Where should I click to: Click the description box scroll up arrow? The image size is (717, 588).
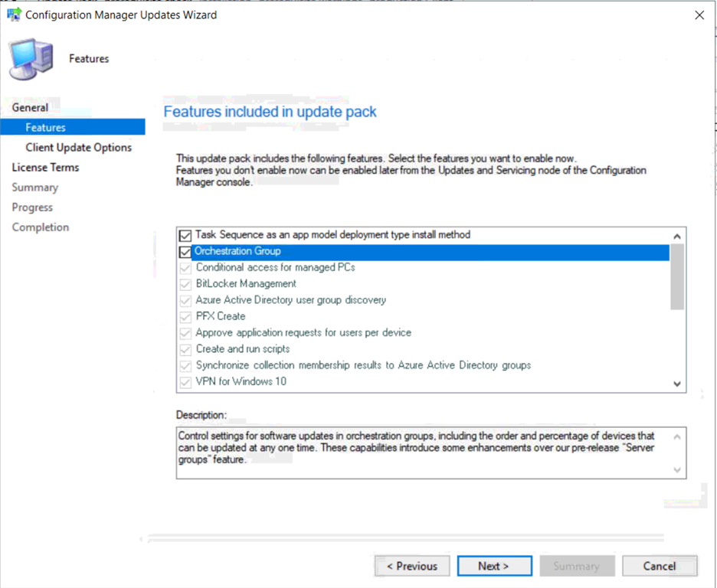(x=677, y=437)
